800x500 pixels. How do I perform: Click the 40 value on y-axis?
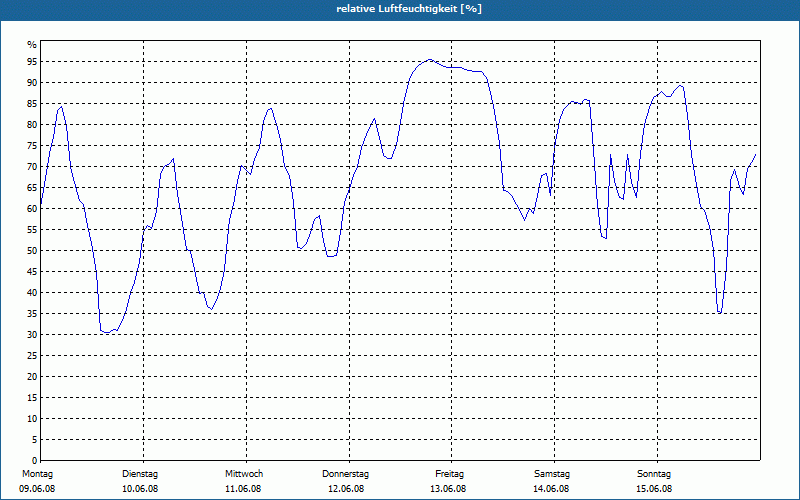tap(32, 293)
